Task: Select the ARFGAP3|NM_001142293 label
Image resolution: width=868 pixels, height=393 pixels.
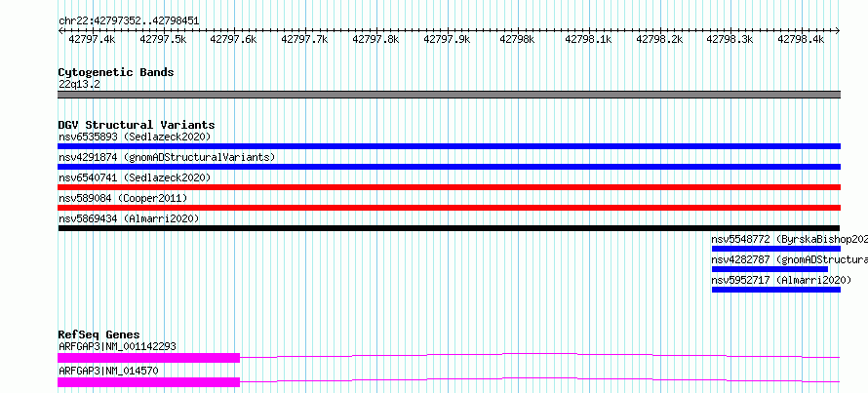Action: pos(117,346)
